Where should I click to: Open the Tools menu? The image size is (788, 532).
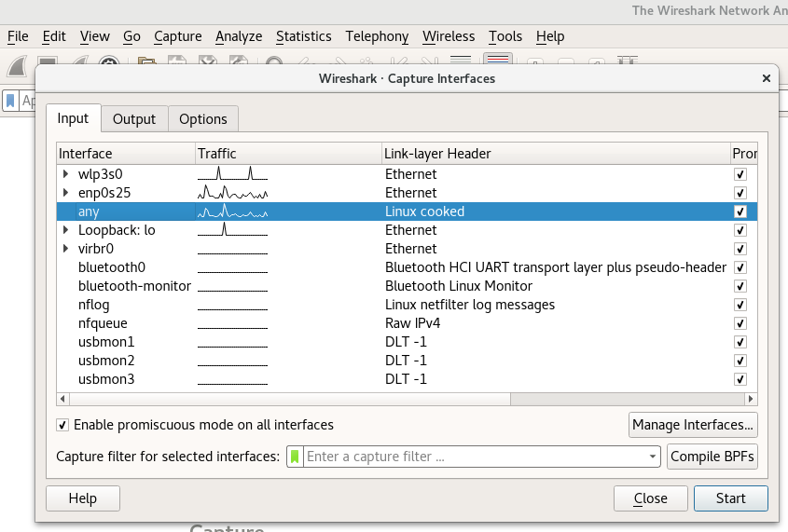point(505,36)
